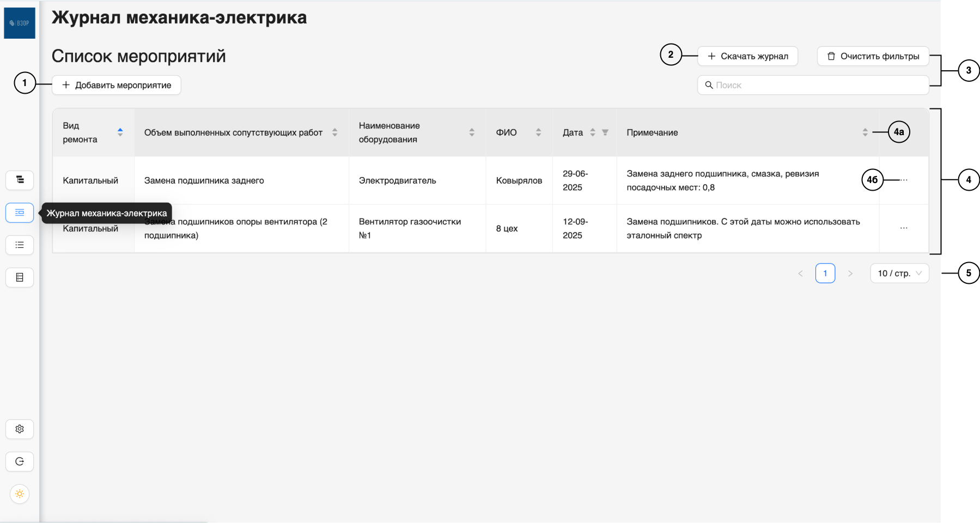
Task: Toggle light theme with the sun icon
Action: click(20, 494)
